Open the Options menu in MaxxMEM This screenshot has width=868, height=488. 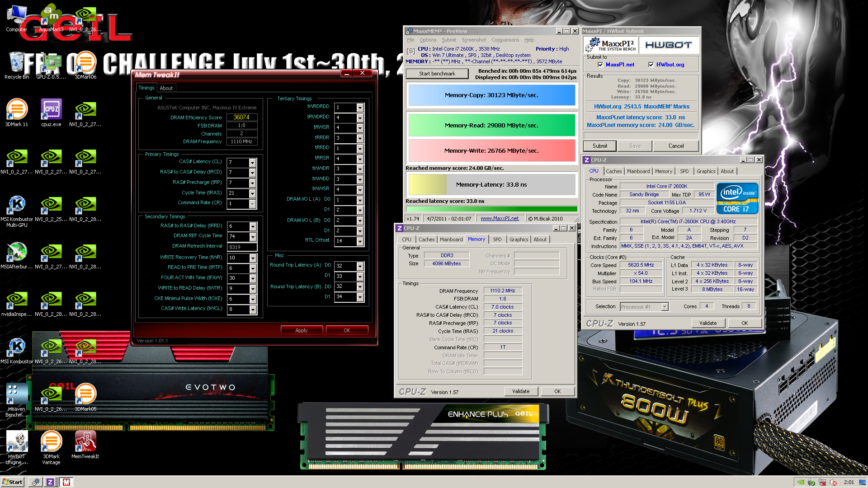pyautogui.click(x=428, y=40)
